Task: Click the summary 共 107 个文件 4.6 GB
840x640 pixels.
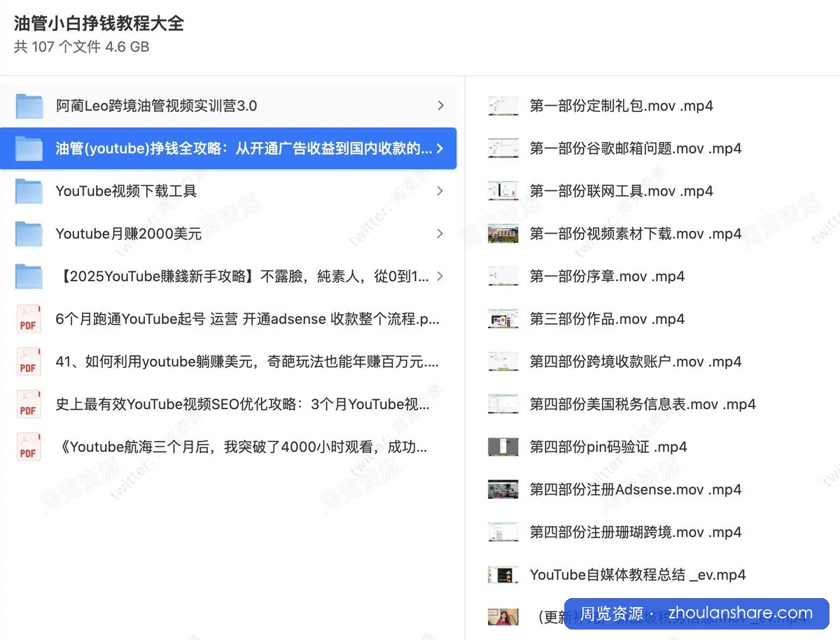Action: [x=81, y=47]
